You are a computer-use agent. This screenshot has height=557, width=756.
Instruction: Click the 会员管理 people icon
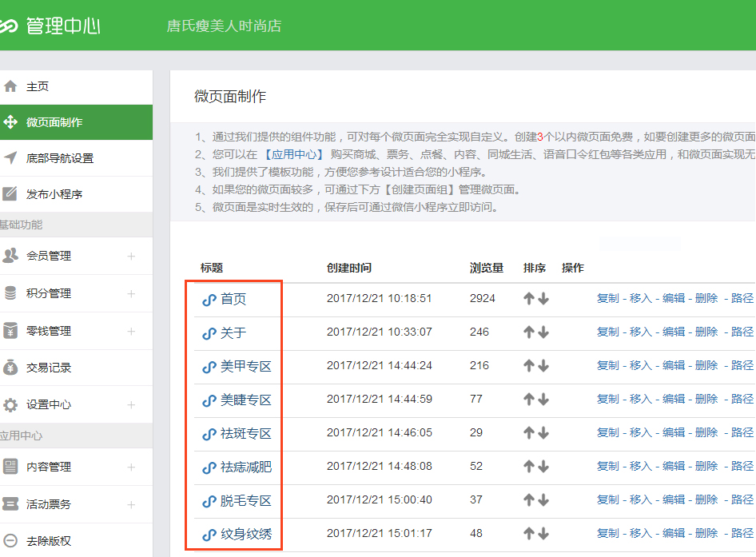(10, 256)
